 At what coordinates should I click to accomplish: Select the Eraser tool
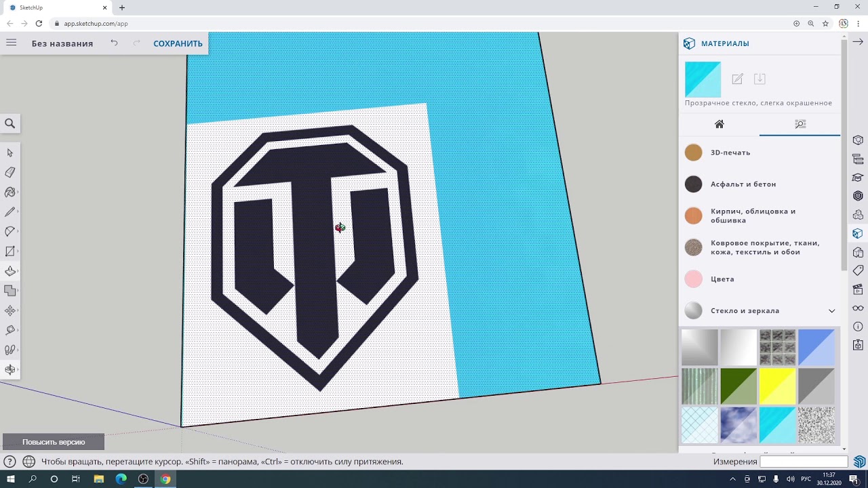pos(10,172)
